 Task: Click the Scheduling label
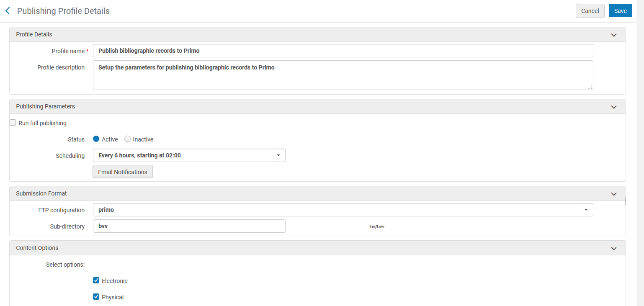pyautogui.click(x=70, y=156)
